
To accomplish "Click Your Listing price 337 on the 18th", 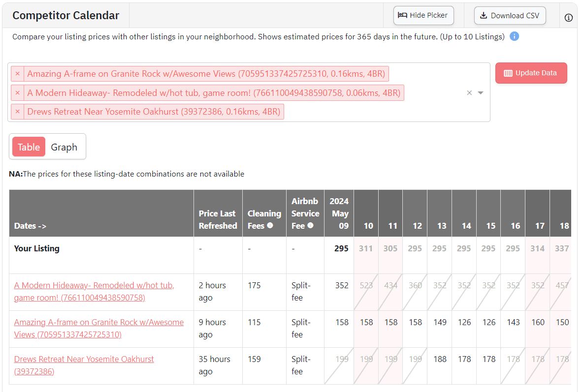I will click(x=562, y=248).
